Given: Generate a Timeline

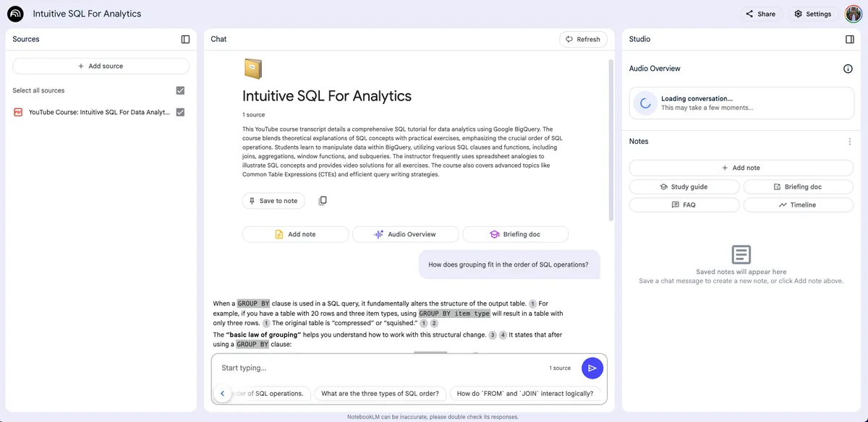Looking at the screenshot, I should (798, 204).
